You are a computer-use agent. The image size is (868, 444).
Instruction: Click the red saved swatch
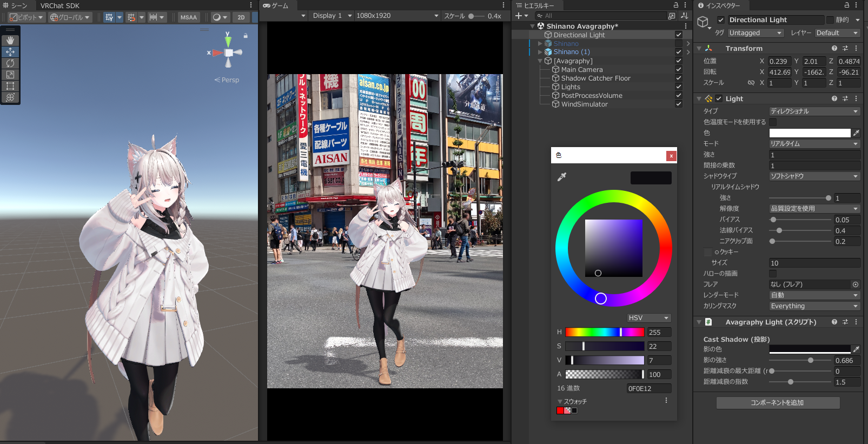point(560,410)
